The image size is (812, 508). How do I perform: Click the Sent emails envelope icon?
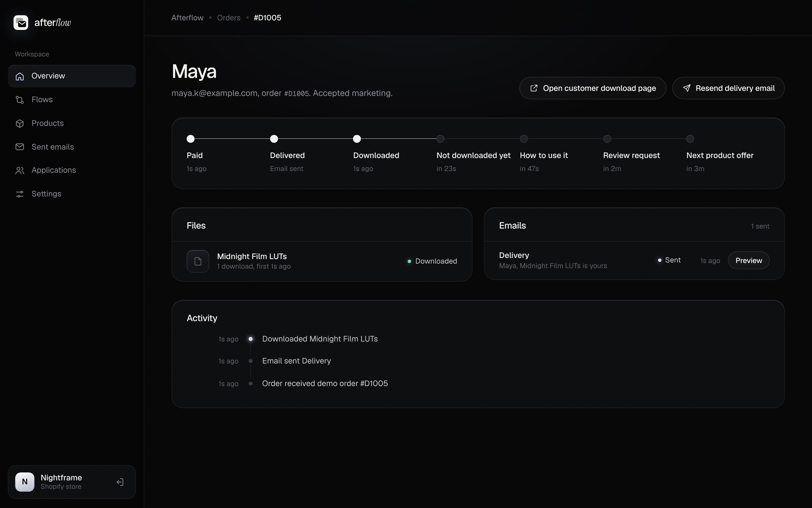[x=20, y=147]
